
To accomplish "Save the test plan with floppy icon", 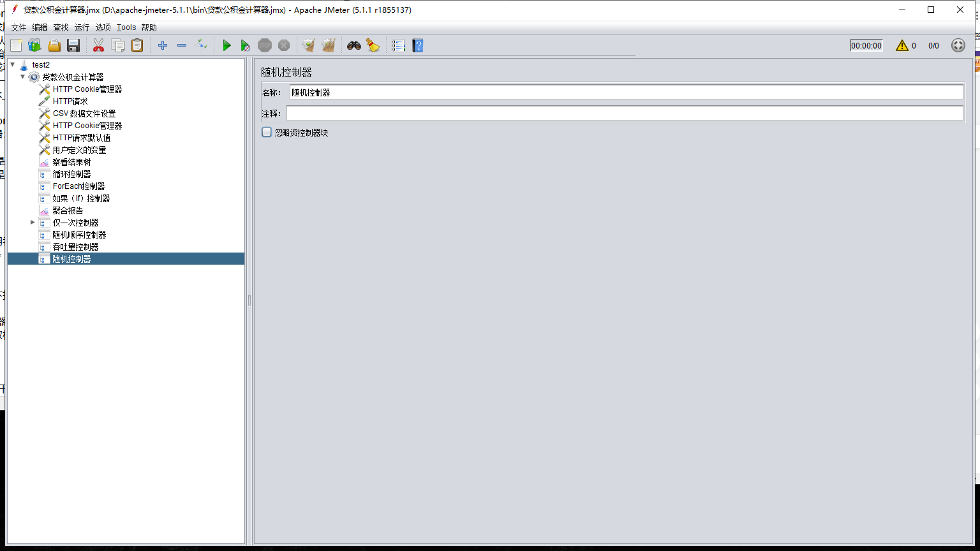I will tap(73, 45).
